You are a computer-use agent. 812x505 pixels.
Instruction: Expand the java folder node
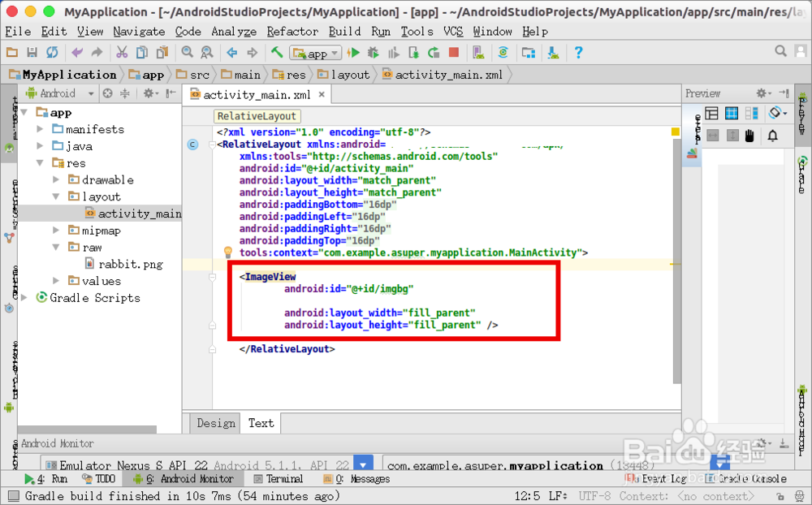click(x=40, y=146)
